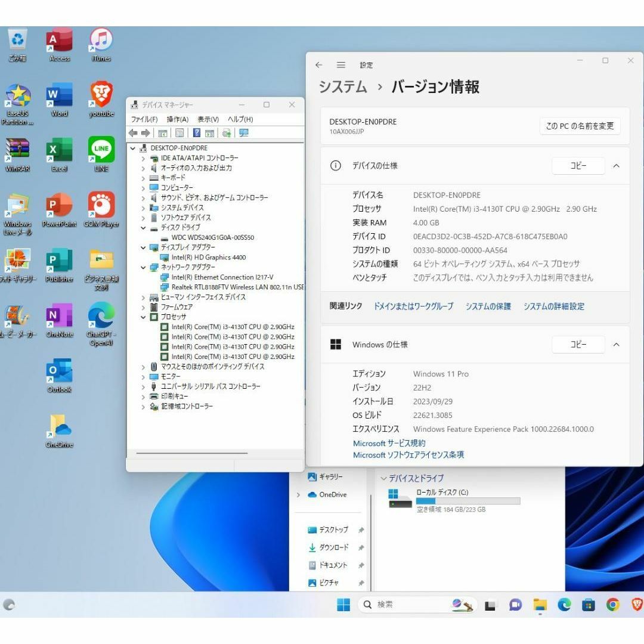Image resolution: width=644 pixels, height=644 pixels.
Task: Open Microsoft ソフトウェアライセンス条項 link
Action: 408,455
